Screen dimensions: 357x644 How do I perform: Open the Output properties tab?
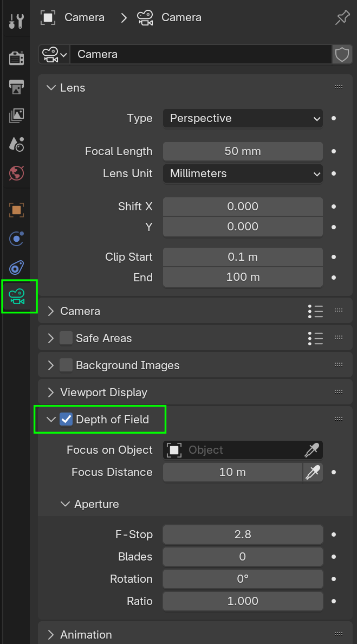[x=15, y=87]
